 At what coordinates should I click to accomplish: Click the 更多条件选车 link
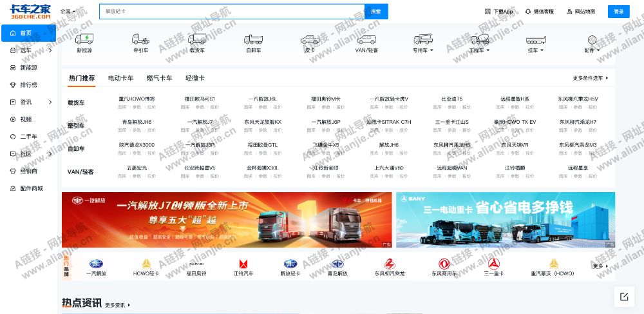point(590,78)
